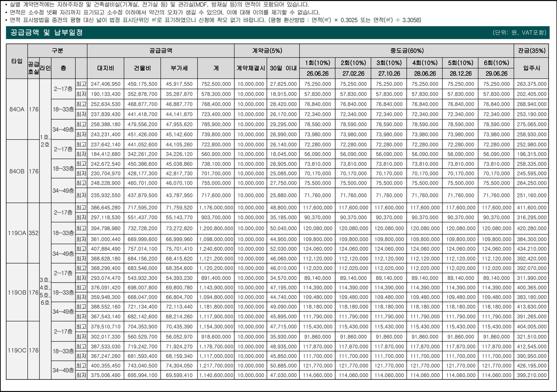
Task: Click balance value 434,210,000
Action: pos(532,249)
